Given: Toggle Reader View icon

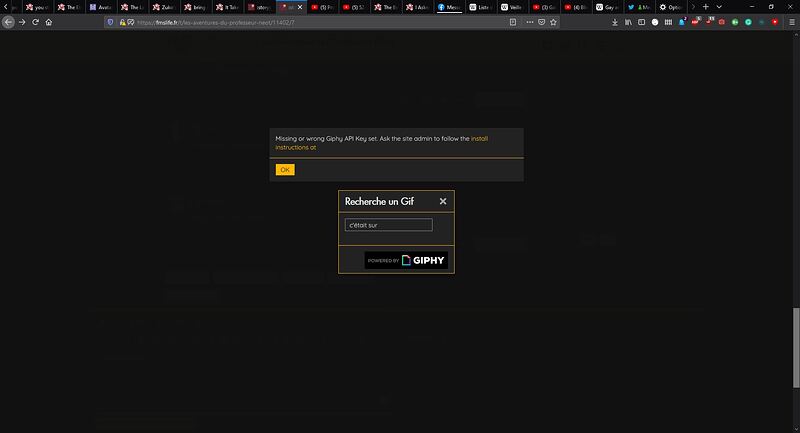Looking at the screenshot, I should click(513, 22).
